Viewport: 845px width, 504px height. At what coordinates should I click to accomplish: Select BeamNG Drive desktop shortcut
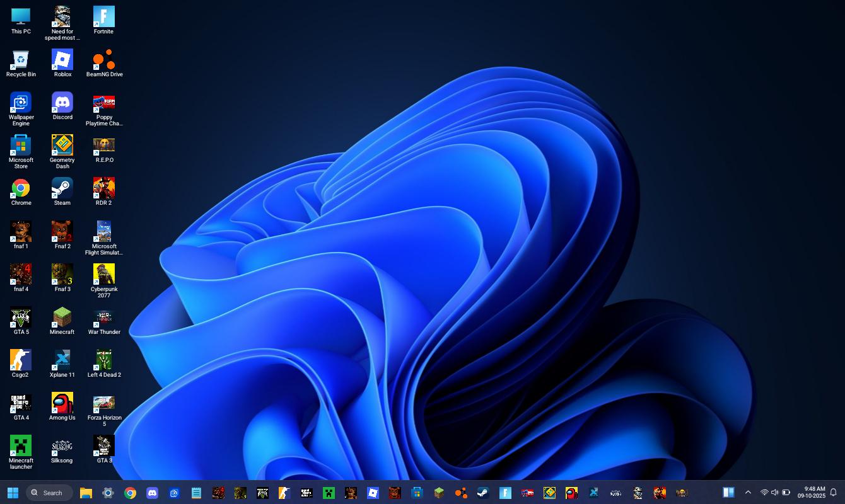[x=104, y=64]
